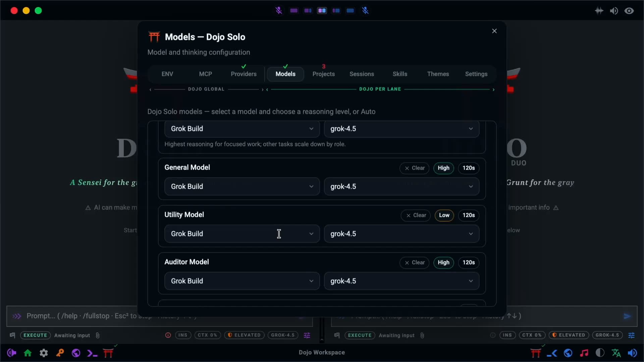
Task: Close the Models dialog with the X
Action: click(494, 31)
